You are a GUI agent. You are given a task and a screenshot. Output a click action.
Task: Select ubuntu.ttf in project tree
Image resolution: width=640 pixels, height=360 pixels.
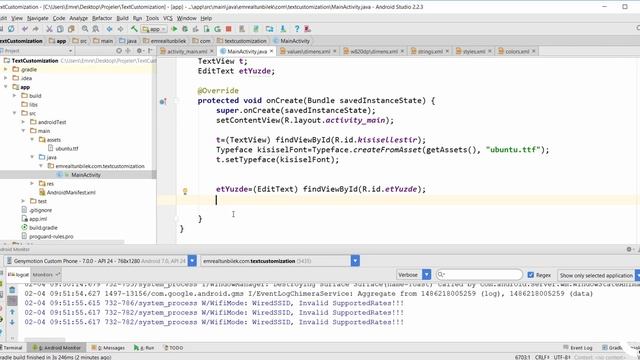tap(67, 149)
